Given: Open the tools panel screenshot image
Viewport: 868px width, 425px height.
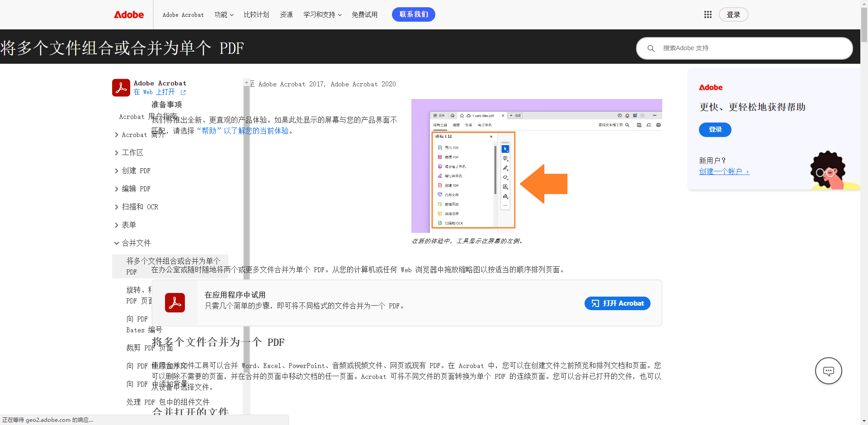Looking at the screenshot, I should pos(537,166).
